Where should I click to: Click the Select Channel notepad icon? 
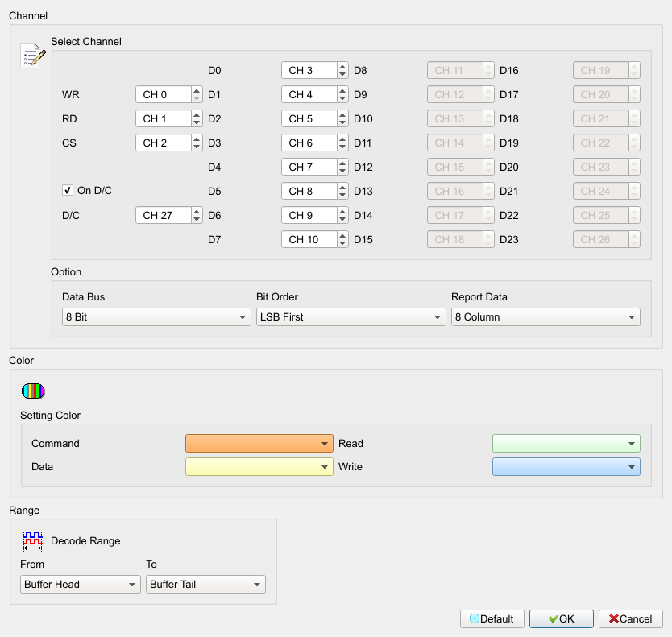[33, 56]
